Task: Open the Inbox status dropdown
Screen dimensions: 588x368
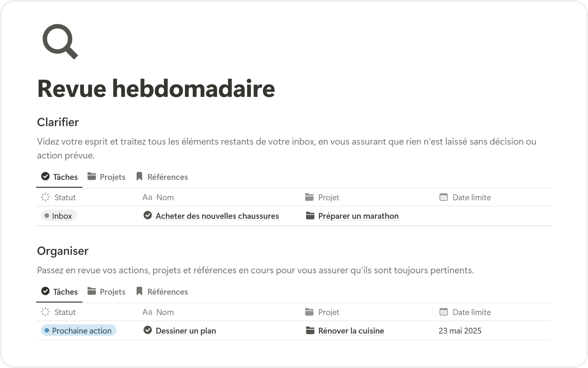Action: (59, 216)
